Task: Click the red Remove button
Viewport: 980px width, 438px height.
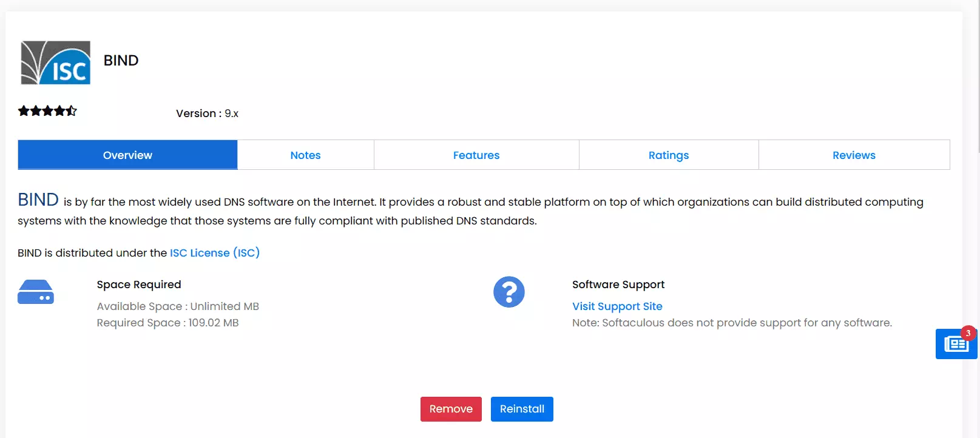Action: pos(451,409)
